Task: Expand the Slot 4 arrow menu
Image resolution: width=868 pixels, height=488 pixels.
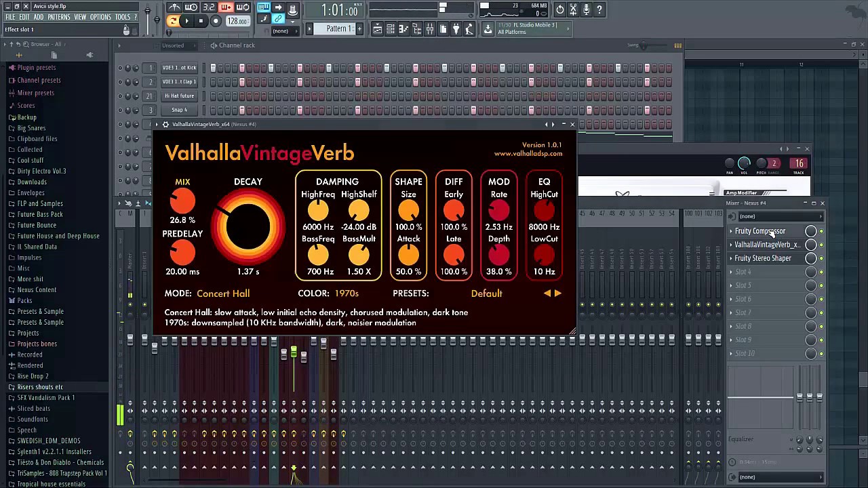Action: click(731, 272)
